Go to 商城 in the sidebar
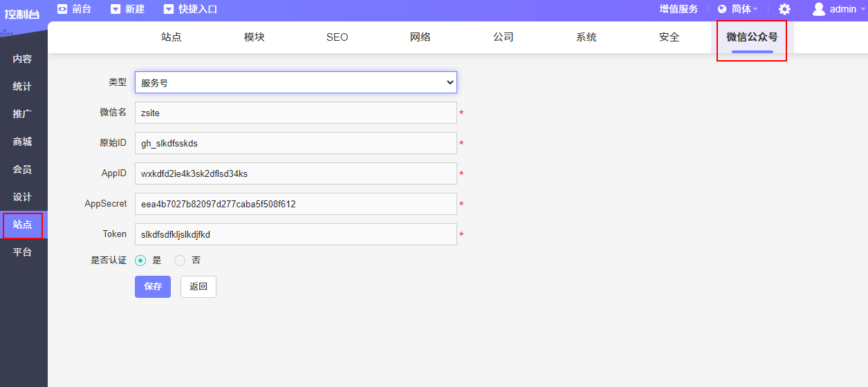The height and width of the screenshot is (387, 868). pos(22,142)
